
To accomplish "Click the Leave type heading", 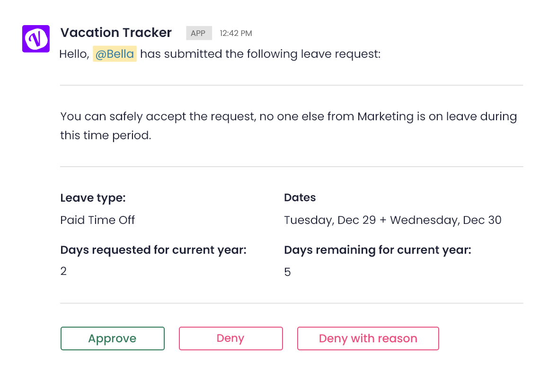I will (93, 198).
